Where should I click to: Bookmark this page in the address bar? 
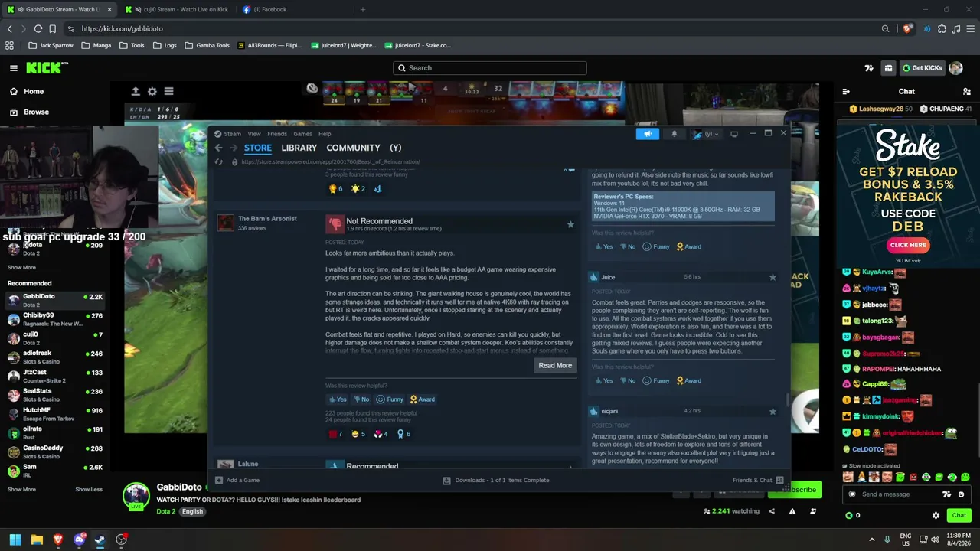[x=52, y=29]
